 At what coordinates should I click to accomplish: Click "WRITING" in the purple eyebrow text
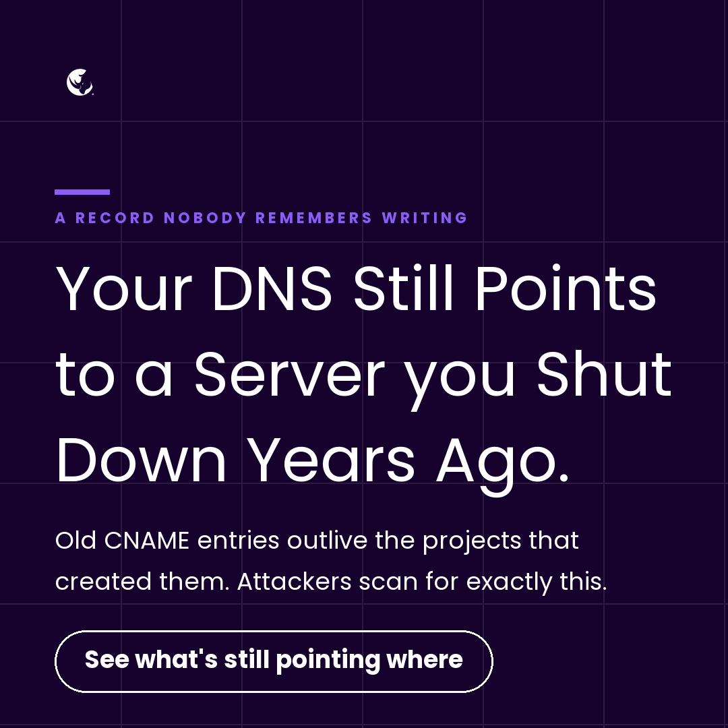click(x=425, y=218)
